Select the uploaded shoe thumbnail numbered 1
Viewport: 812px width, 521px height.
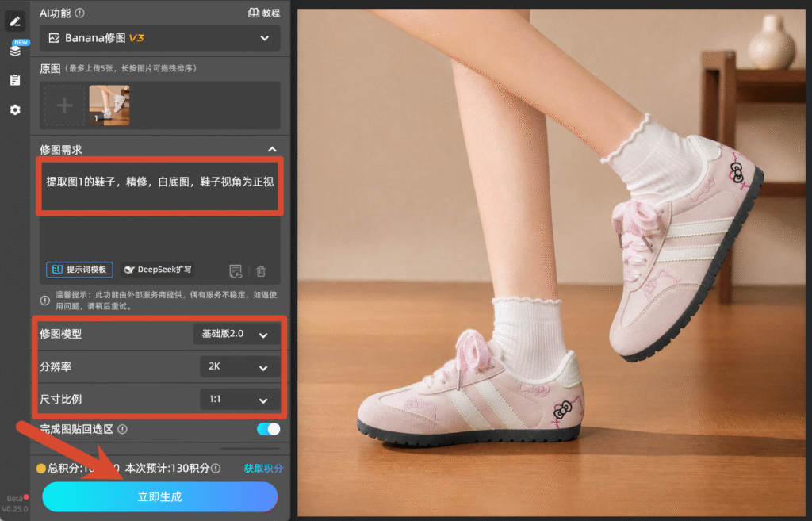click(x=109, y=105)
